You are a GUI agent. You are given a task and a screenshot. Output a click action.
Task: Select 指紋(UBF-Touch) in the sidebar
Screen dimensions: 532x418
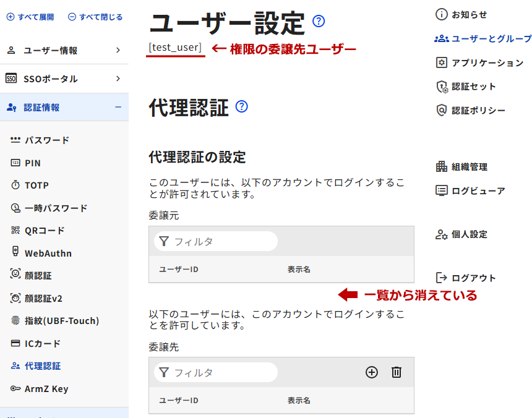pyautogui.click(x=61, y=320)
